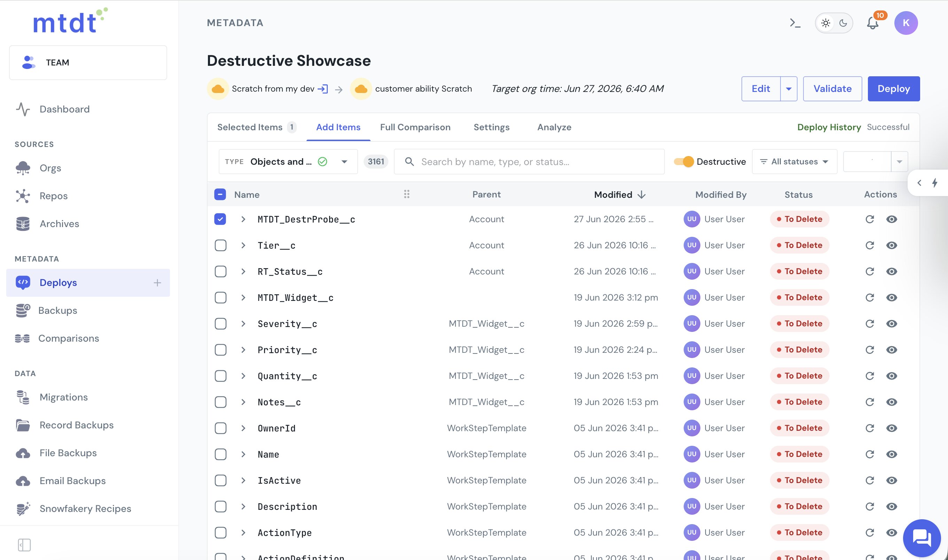Expand the MTDT_Widget__c row

(243, 298)
